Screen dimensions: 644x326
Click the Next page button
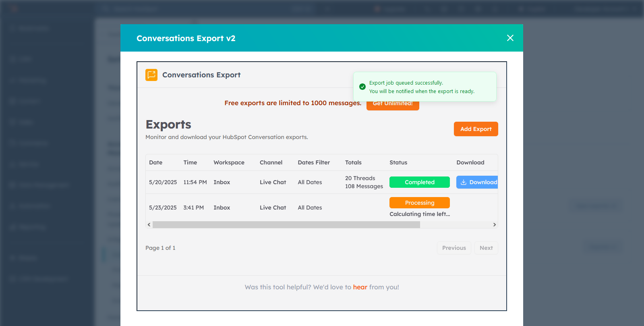click(486, 248)
